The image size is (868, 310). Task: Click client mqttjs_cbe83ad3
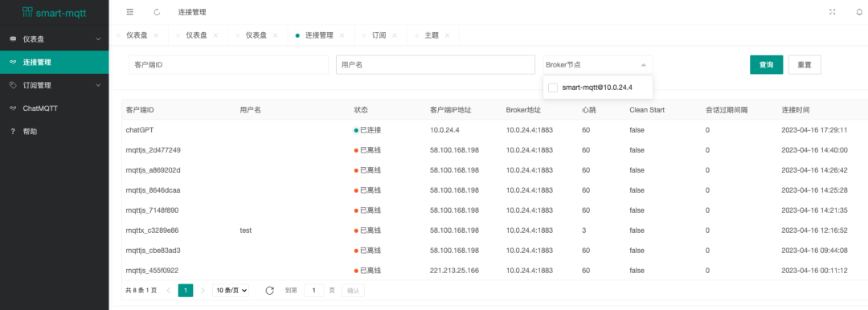coord(154,251)
